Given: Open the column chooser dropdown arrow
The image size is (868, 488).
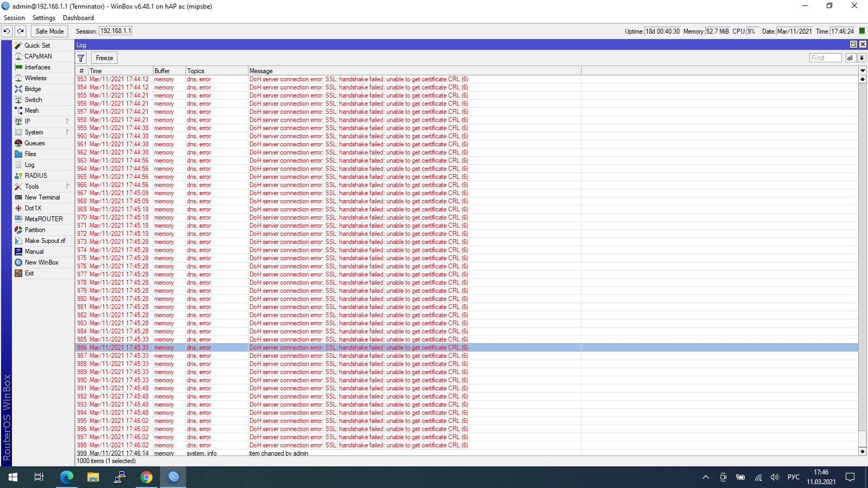Looking at the screenshot, I should tap(863, 71).
